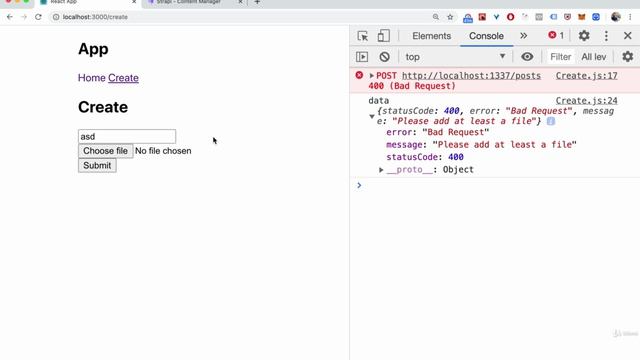Open the user profile avatar in Chrome

pos(616,17)
